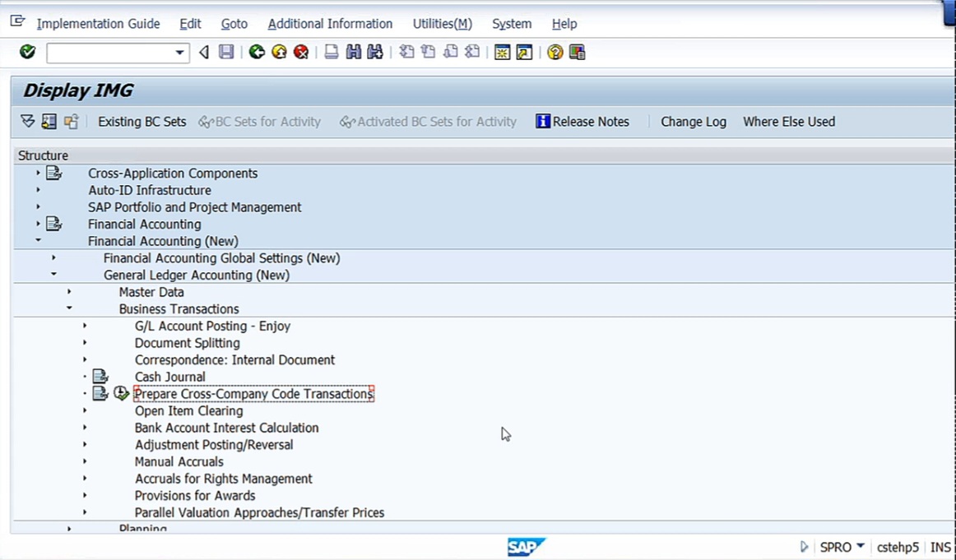Open the System menu

[512, 24]
